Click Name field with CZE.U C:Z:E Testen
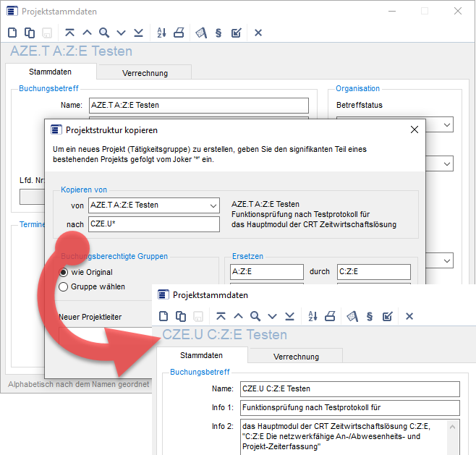The height and width of the screenshot is (455, 476). (350, 389)
